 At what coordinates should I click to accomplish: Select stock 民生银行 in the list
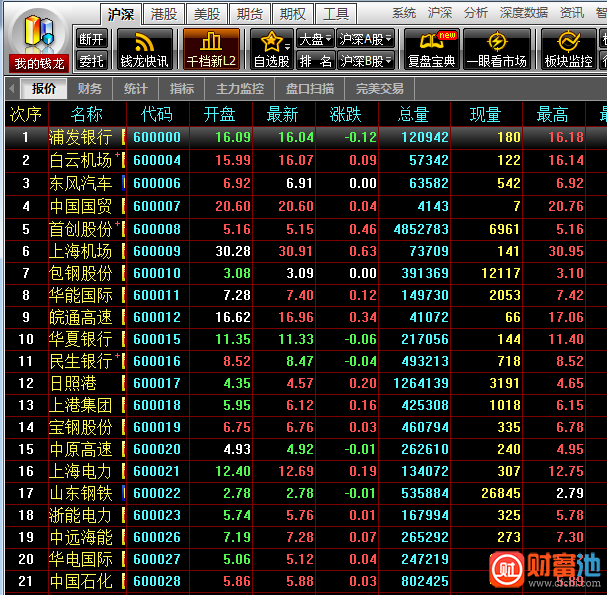point(81,361)
